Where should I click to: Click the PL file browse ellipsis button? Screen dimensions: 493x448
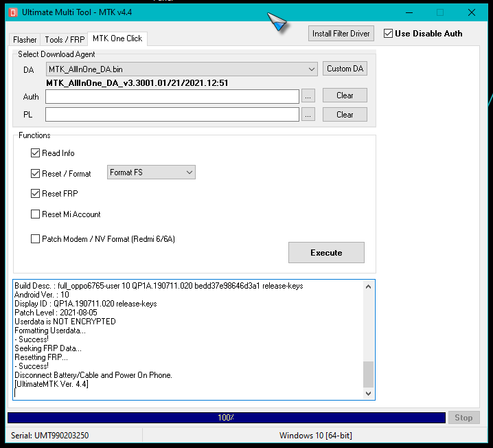coord(308,115)
